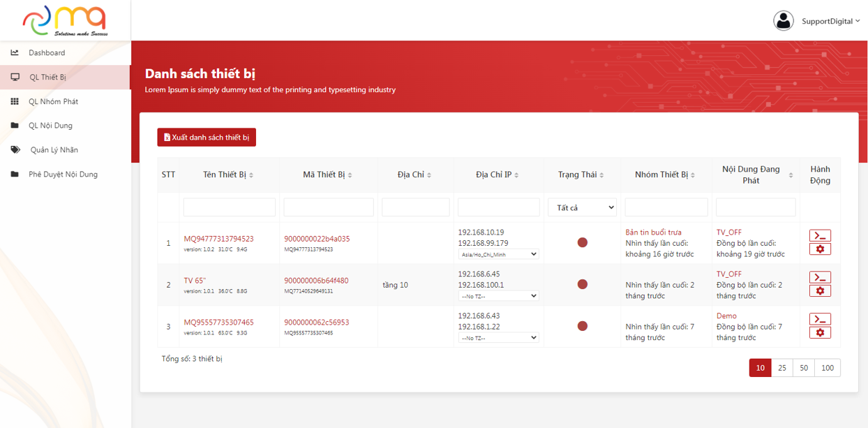Set page size to 25
This screenshot has width=868, height=428.
click(x=782, y=368)
